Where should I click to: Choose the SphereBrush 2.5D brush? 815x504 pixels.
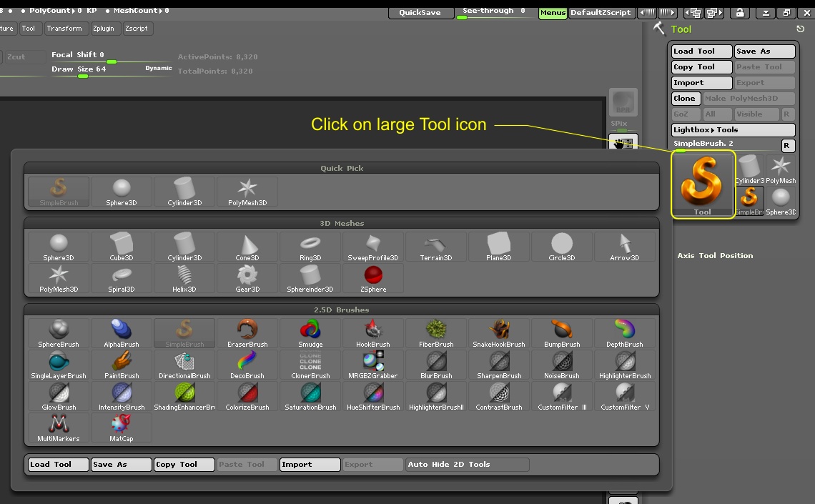pos(59,334)
